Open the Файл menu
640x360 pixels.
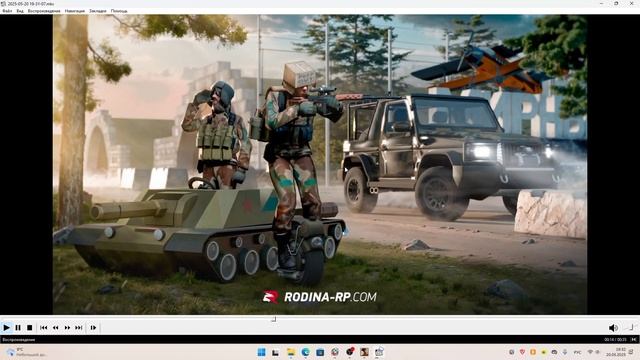(7, 11)
